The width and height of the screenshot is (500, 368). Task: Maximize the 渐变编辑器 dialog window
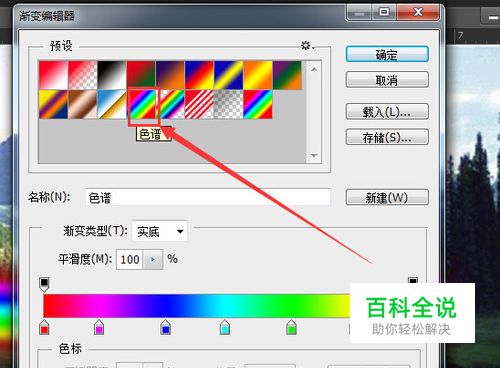click(x=384, y=13)
